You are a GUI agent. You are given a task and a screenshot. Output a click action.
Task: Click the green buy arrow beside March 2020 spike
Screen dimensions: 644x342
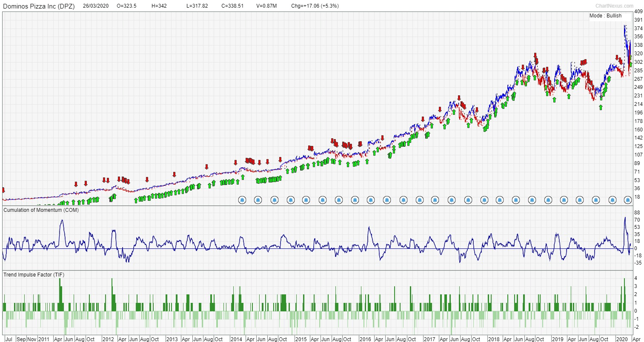pos(630,65)
